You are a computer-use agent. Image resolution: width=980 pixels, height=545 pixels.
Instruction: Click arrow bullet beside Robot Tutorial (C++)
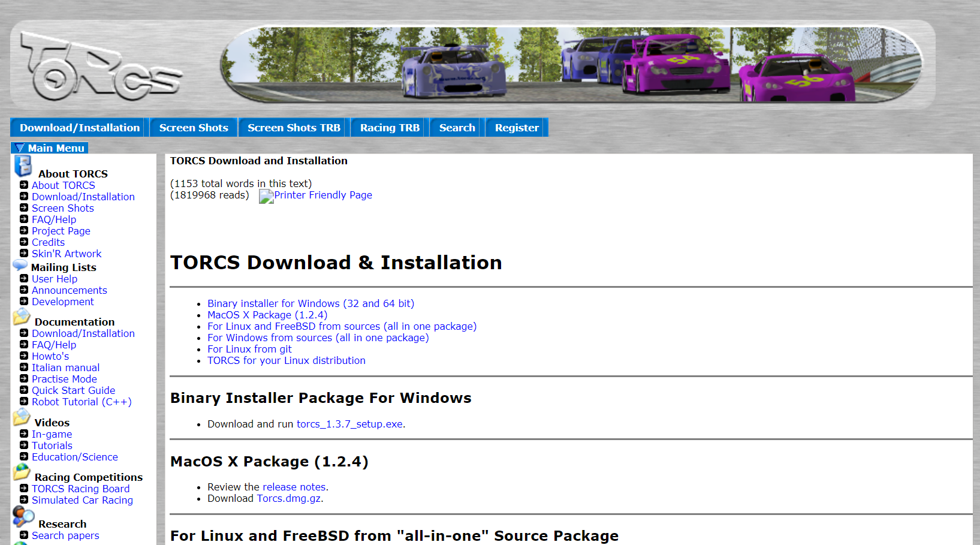[x=24, y=401]
